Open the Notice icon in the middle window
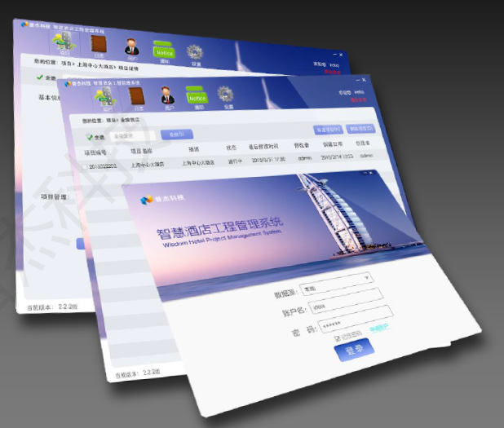504x428 pixels. (x=197, y=95)
